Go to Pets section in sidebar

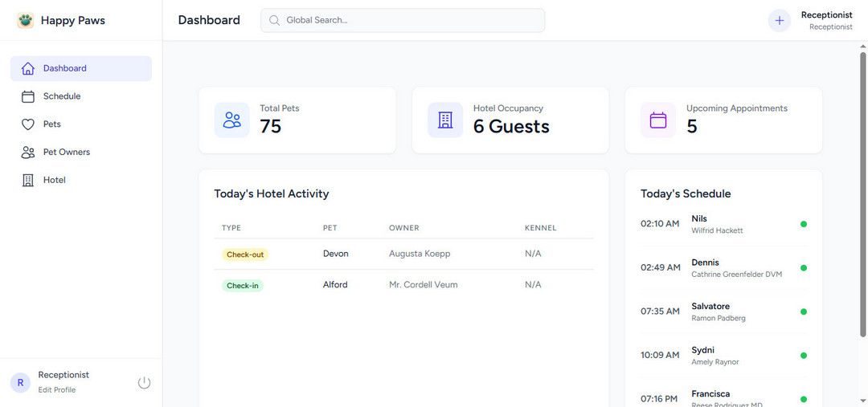coord(52,124)
